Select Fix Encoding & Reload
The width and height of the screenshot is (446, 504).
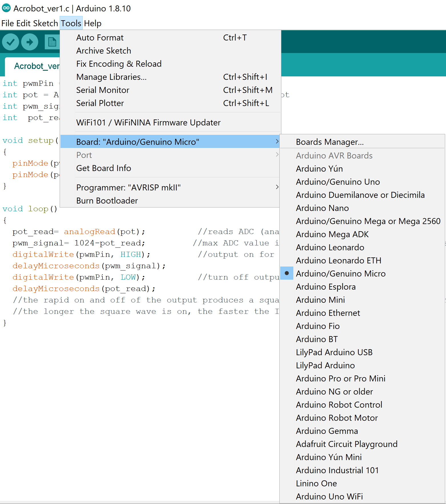pos(170,64)
